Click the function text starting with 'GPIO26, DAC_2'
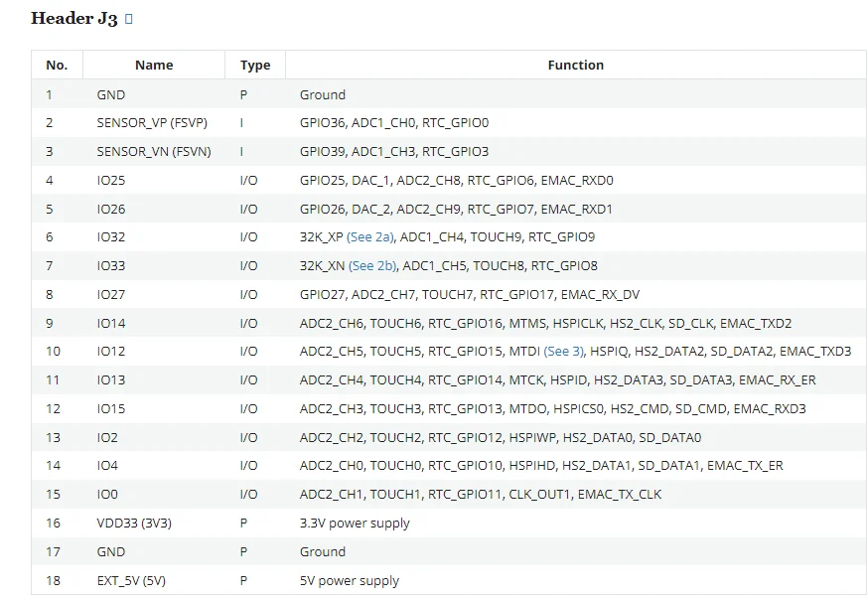Viewport: 868px width, 601px height. pos(456,210)
